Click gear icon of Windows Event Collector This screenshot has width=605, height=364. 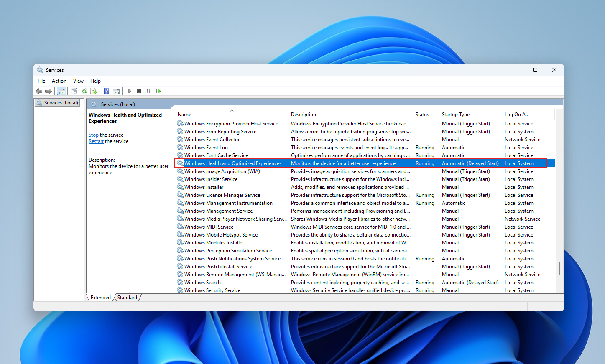tap(180, 140)
